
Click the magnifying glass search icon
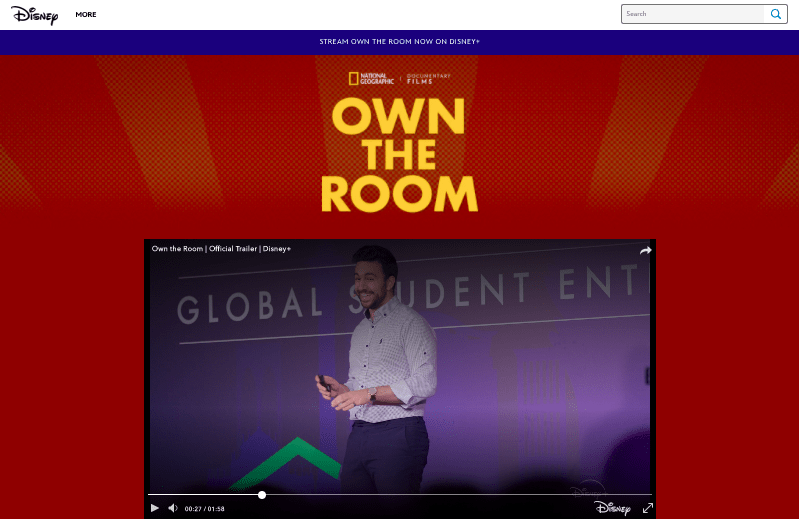click(x=776, y=14)
